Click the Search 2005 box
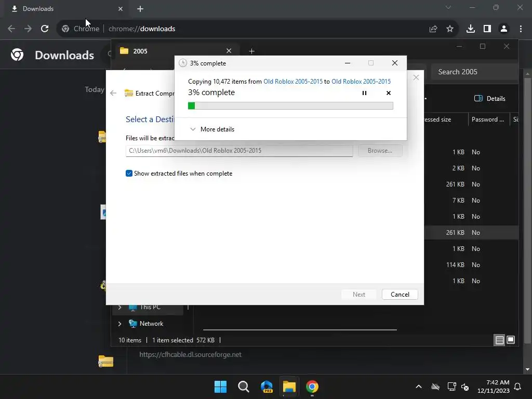The height and width of the screenshot is (399, 532). (474, 72)
